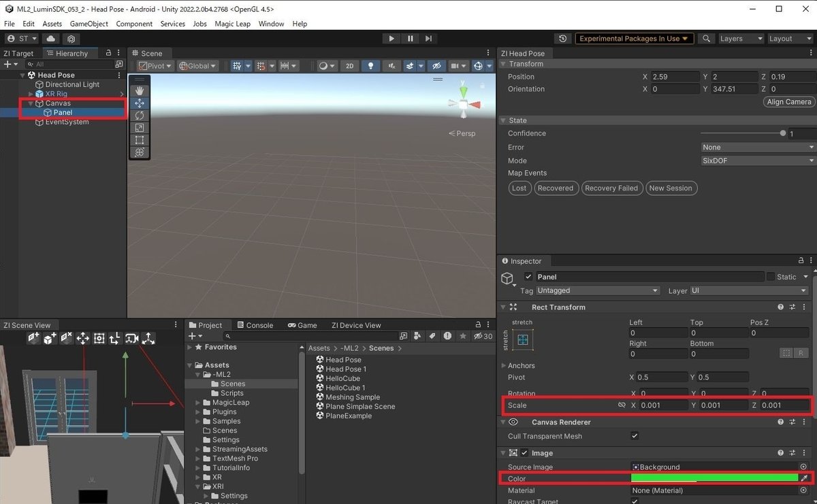817x504 pixels.
Task: Click the Recovery Failed button
Action: [611, 188]
